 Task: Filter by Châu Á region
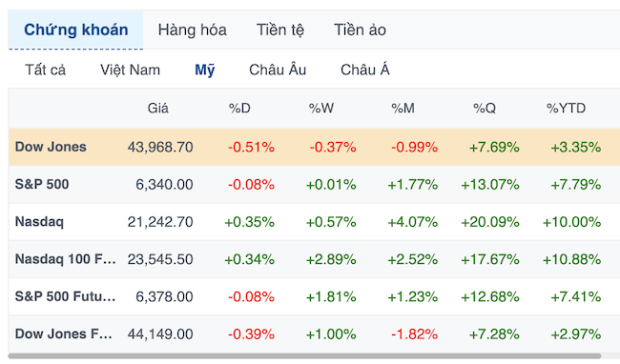pos(365,70)
